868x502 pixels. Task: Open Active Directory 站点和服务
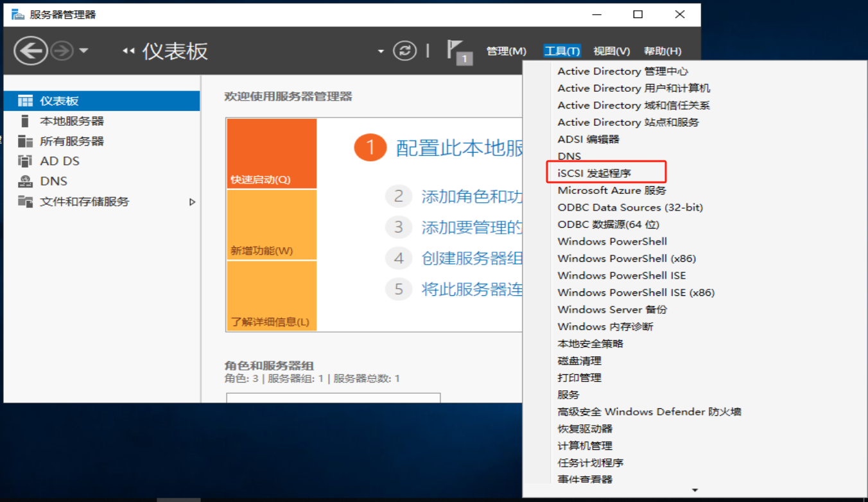[x=628, y=122]
